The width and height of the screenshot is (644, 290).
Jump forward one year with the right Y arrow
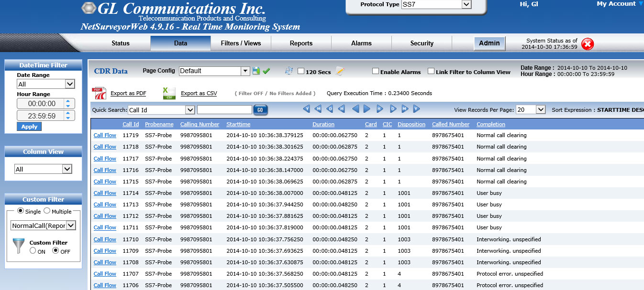(x=416, y=109)
